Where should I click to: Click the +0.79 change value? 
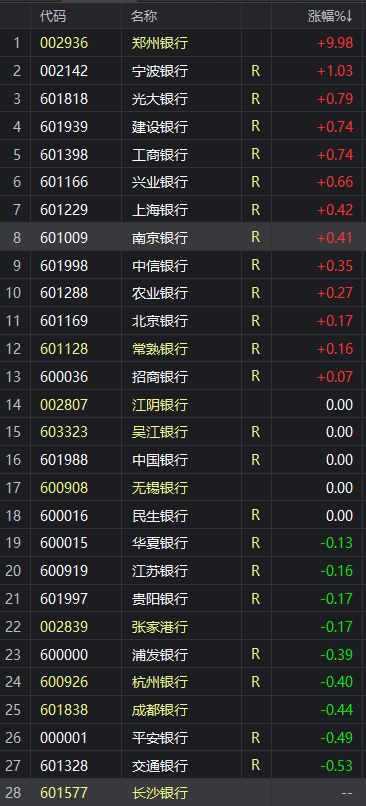[x=335, y=98]
